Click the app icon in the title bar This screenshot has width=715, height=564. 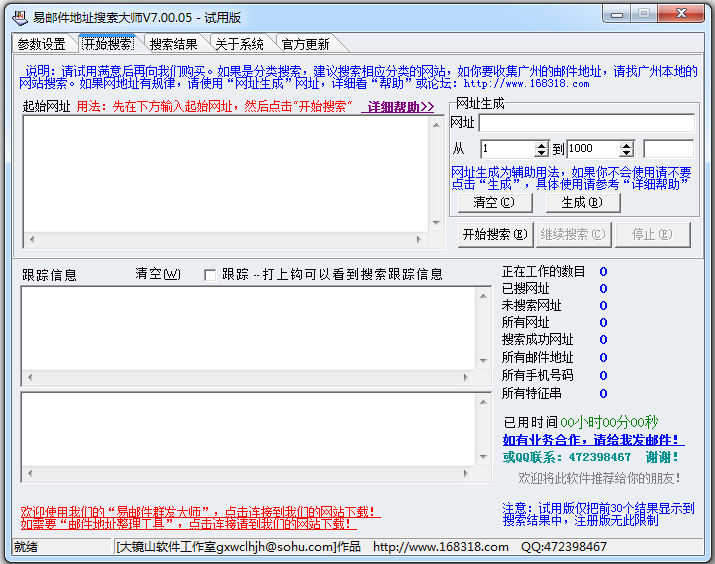[x=18, y=15]
